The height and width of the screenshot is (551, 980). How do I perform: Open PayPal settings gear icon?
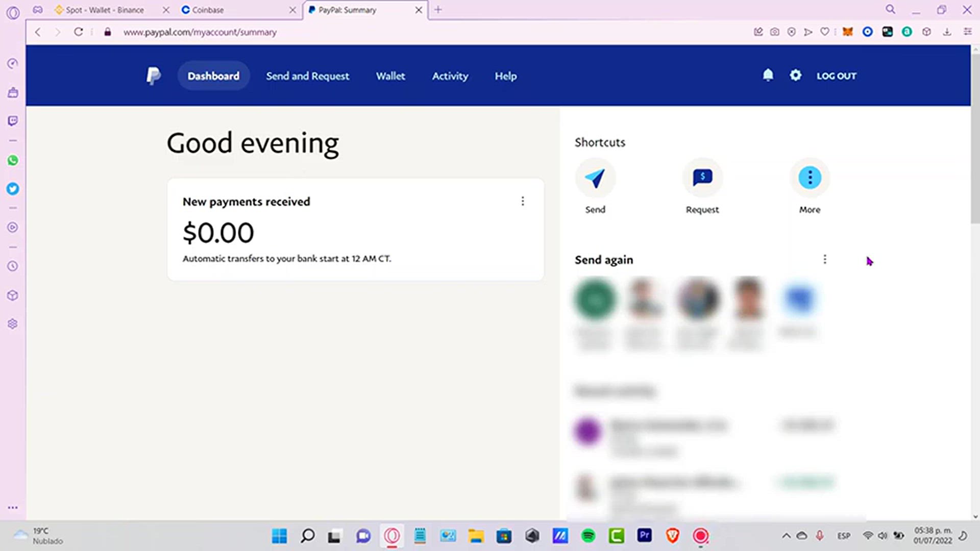(795, 76)
